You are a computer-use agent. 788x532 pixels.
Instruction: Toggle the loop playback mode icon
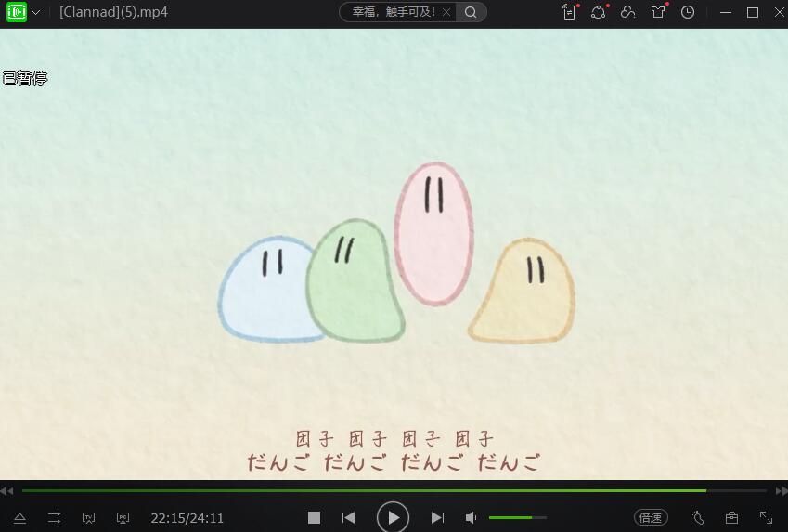[x=54, y=518]
